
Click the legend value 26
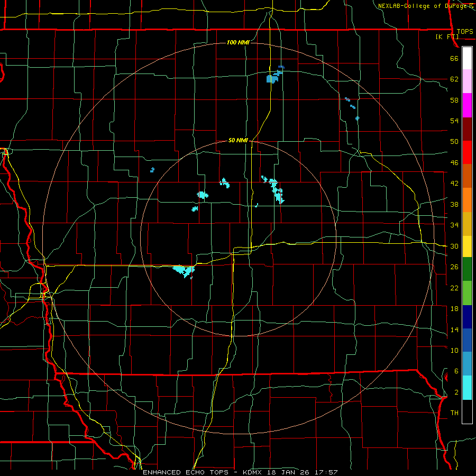tap(454, 267)
